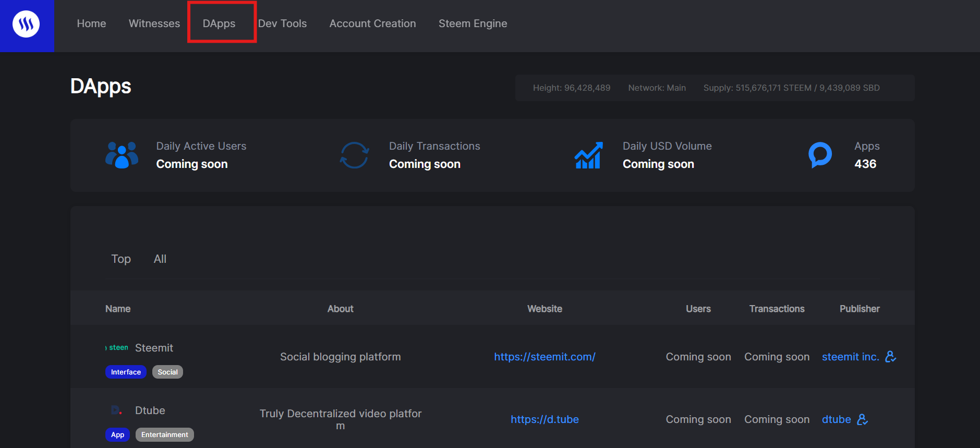The height and width of the screenshot is (448, 980).
Task: Select the Social tag under Steemit
Action: [167, 372]
